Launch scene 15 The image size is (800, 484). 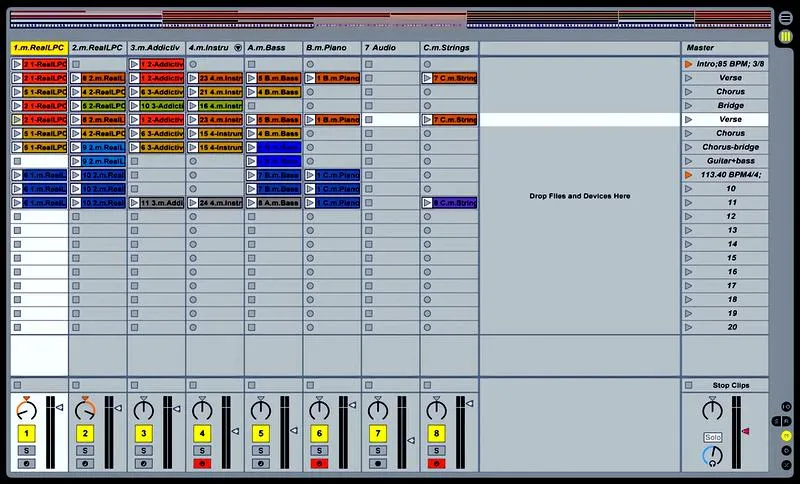click(x=688, y=258)
